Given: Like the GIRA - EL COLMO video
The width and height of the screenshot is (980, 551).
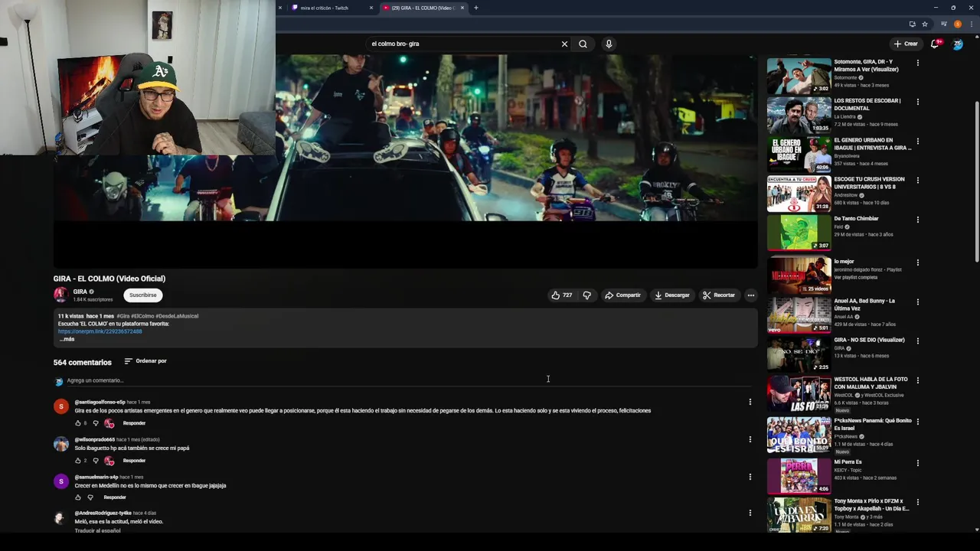Looking at the screenshot, I should click(x=561, y=295).
